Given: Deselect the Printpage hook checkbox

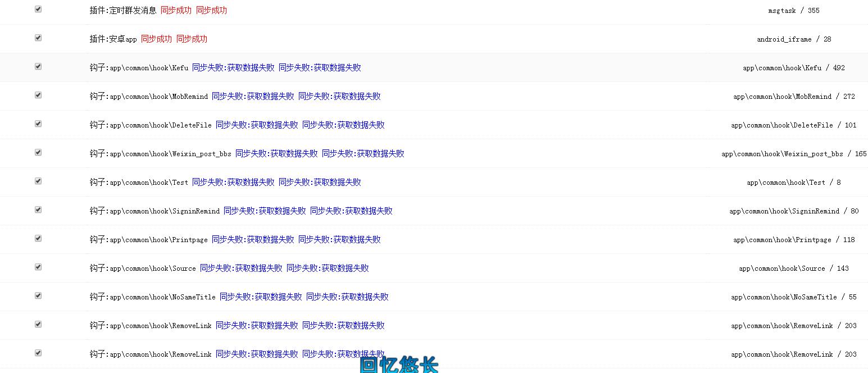Looking at the screenshot, I should pyautogui.click(x=38, y=239).
